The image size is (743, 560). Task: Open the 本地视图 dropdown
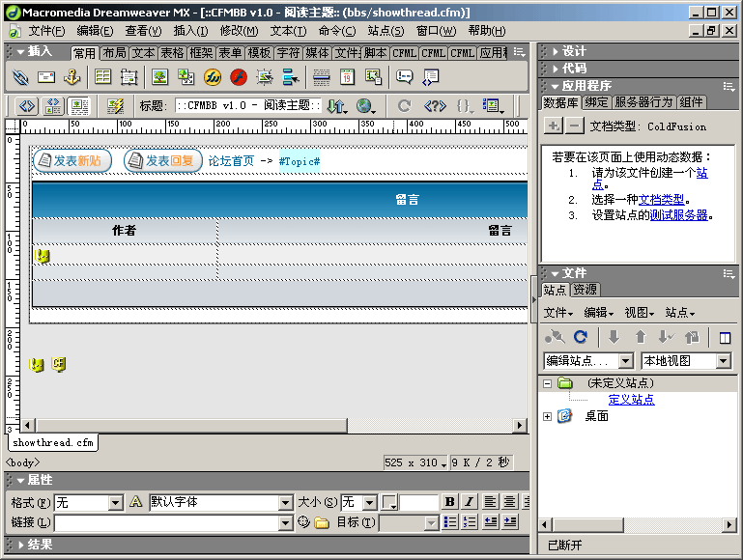click(723, 361)
